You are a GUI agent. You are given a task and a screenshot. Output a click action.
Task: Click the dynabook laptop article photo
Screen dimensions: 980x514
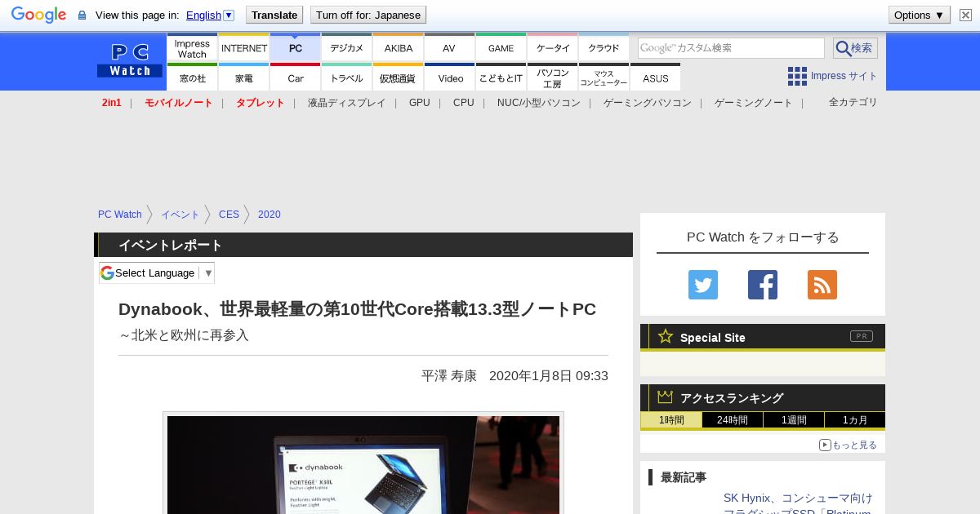click(x=363, y=465)
